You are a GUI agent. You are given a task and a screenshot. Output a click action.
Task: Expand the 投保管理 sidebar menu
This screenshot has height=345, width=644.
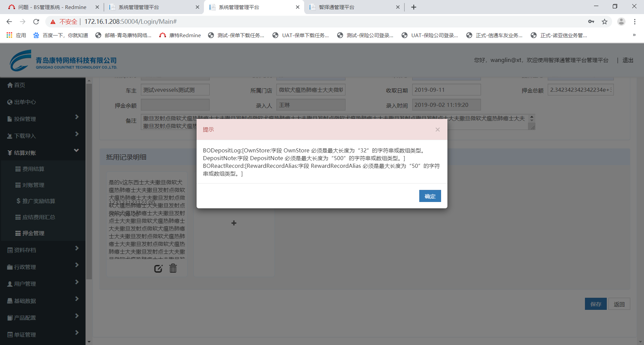[x=43, y=119]
